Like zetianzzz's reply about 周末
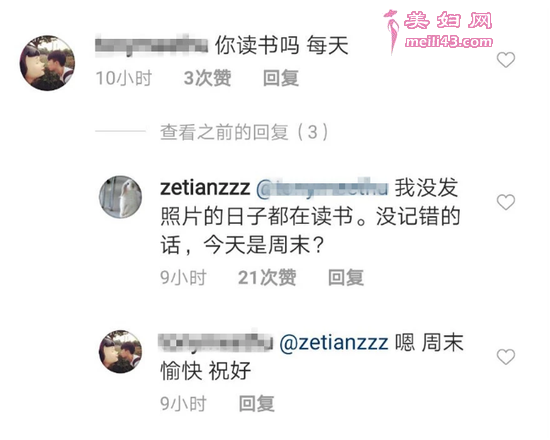 [506, 202]
